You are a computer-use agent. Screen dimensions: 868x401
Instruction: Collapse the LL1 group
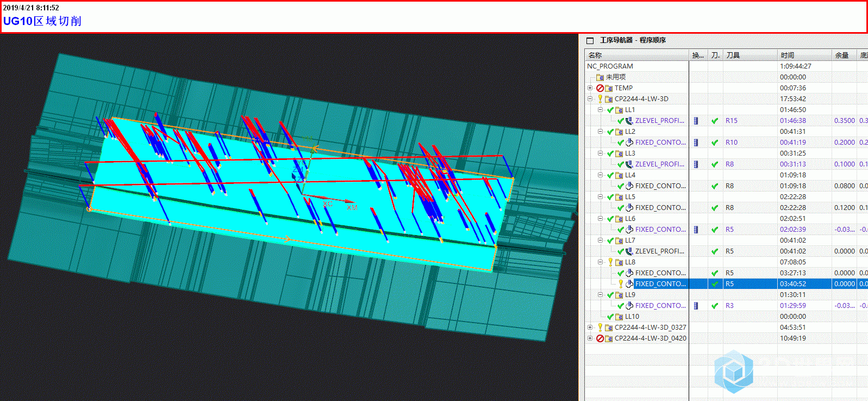pyautogui.click(x=601, y=110)
